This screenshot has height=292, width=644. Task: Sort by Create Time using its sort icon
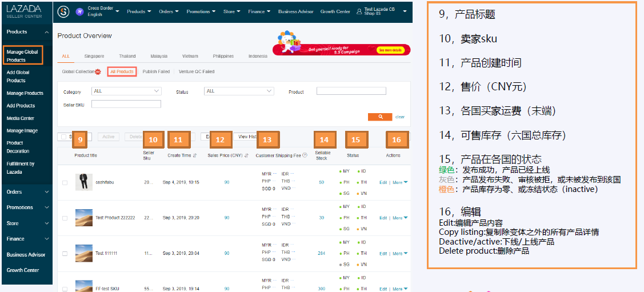click(x=195, y=155)
